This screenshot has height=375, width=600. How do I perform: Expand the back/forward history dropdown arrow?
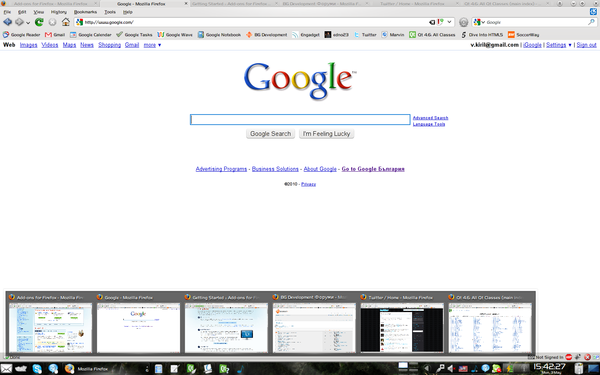pos(28,23)
